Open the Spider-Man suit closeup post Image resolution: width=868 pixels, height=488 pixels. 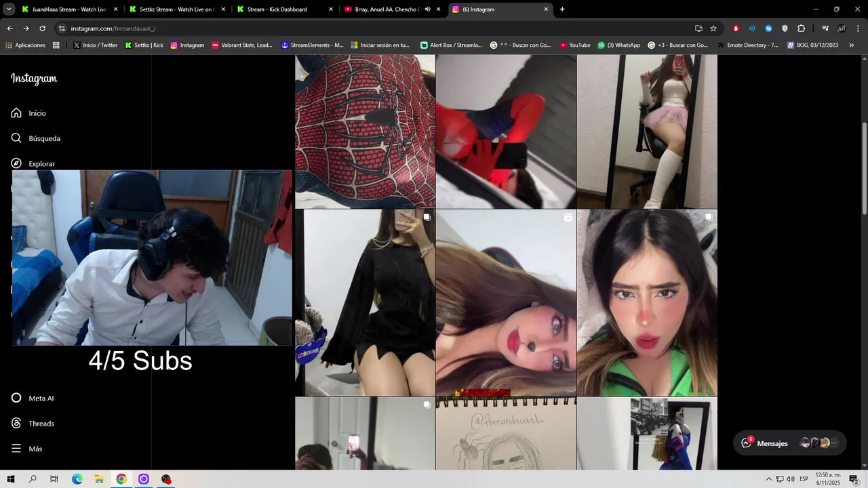365,131
